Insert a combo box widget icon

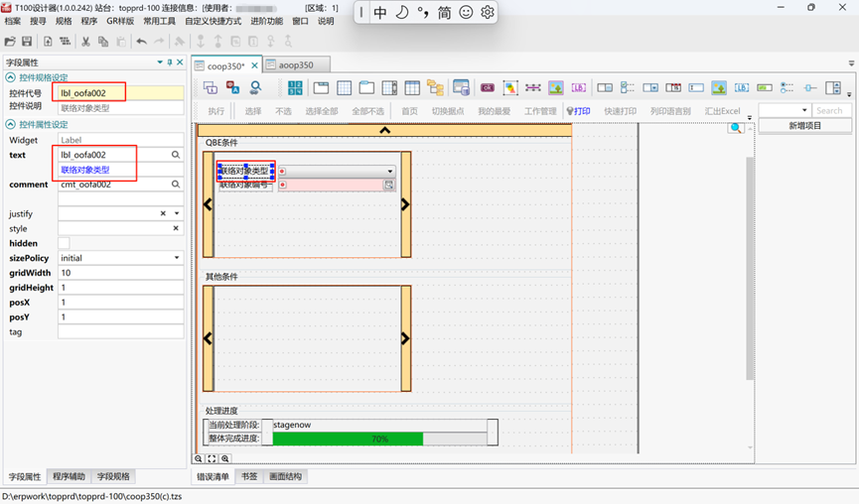click(x=650, y=87)
